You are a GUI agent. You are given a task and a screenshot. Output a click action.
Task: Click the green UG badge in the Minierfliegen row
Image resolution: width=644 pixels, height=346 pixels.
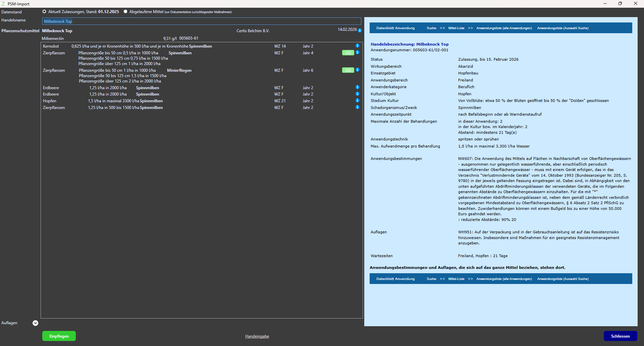click(348, 70)
